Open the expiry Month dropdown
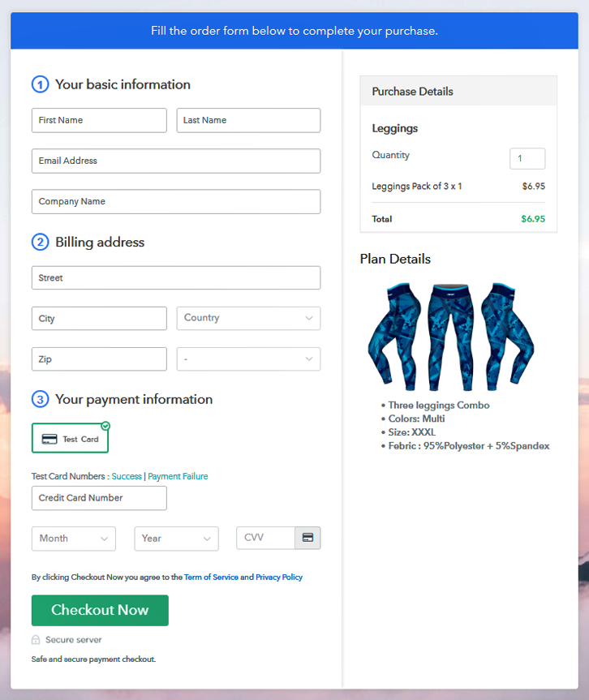 point(73,539)
